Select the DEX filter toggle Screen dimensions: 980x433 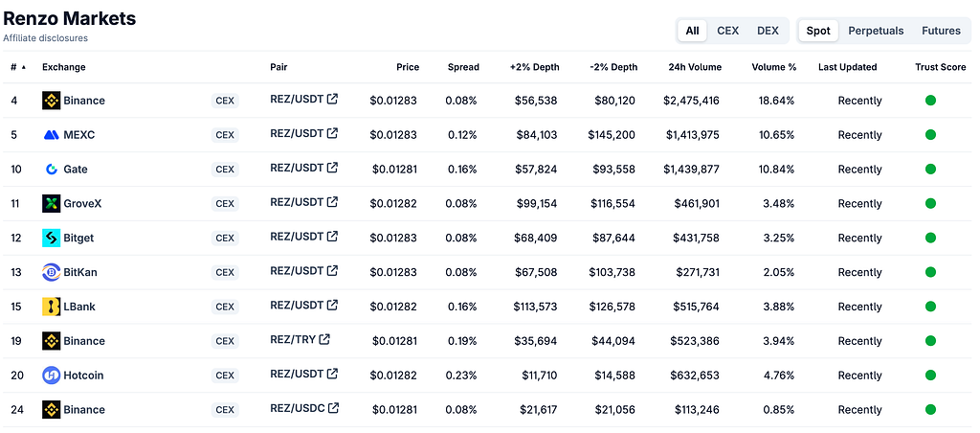click(768, 31)
